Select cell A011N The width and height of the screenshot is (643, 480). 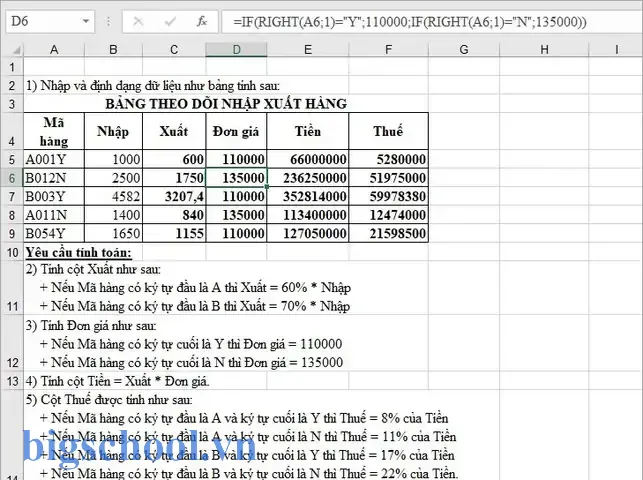(54, 215)
